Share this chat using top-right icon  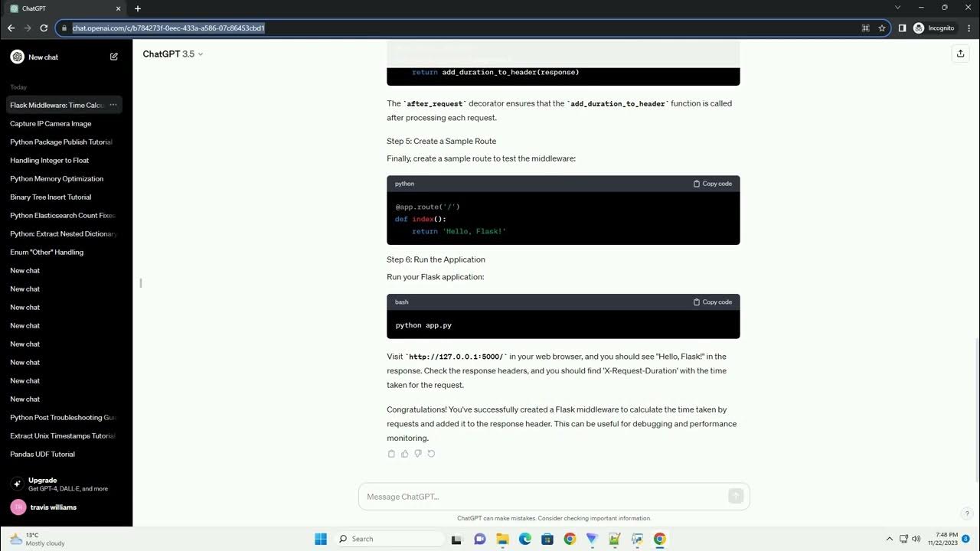coord(960,54)
